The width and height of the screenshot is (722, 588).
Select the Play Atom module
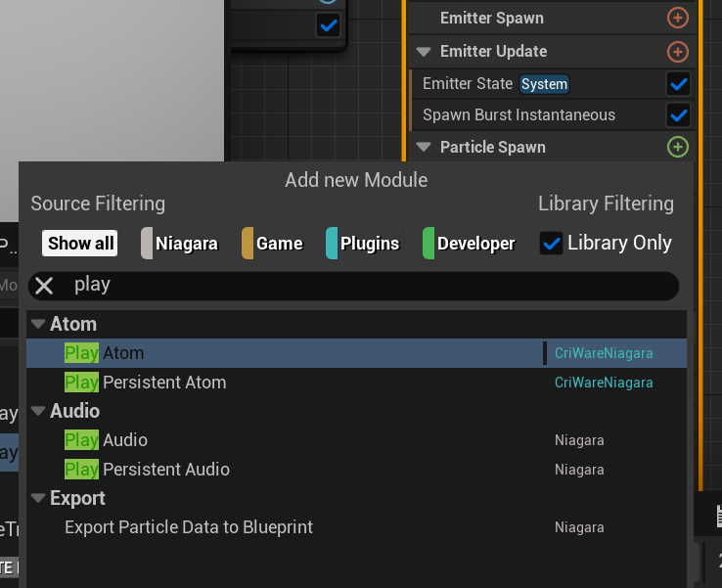pyautogui.click(x=105, y=353)
